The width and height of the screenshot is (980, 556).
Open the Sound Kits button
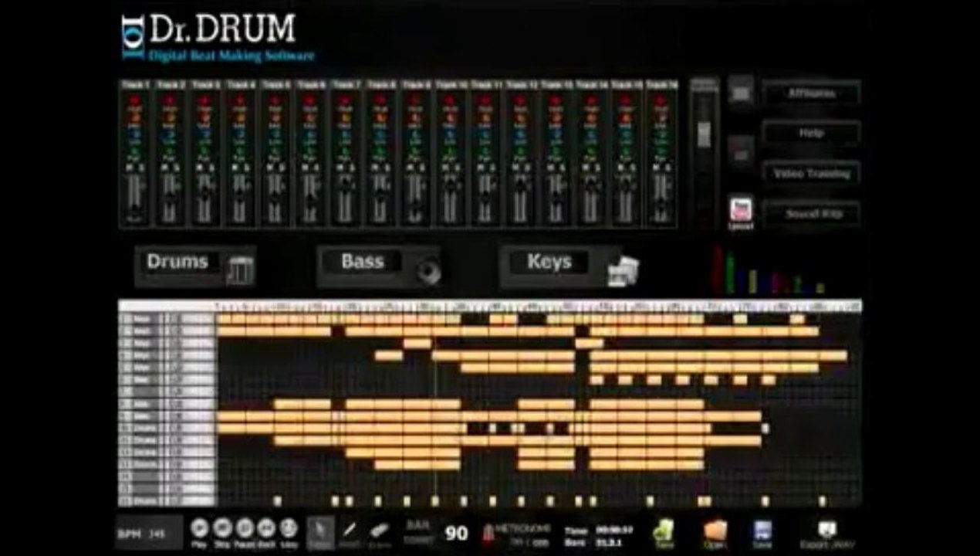[811, 214]
